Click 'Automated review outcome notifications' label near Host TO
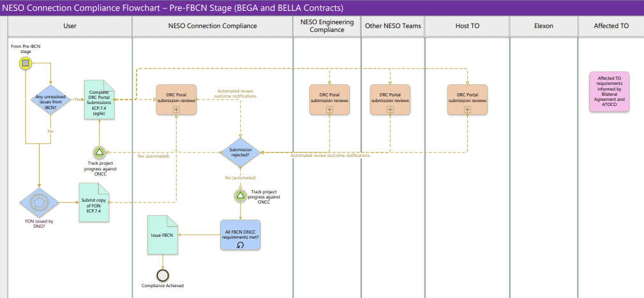This screenshot has width=644, height=298. click(x=330, y=156)
